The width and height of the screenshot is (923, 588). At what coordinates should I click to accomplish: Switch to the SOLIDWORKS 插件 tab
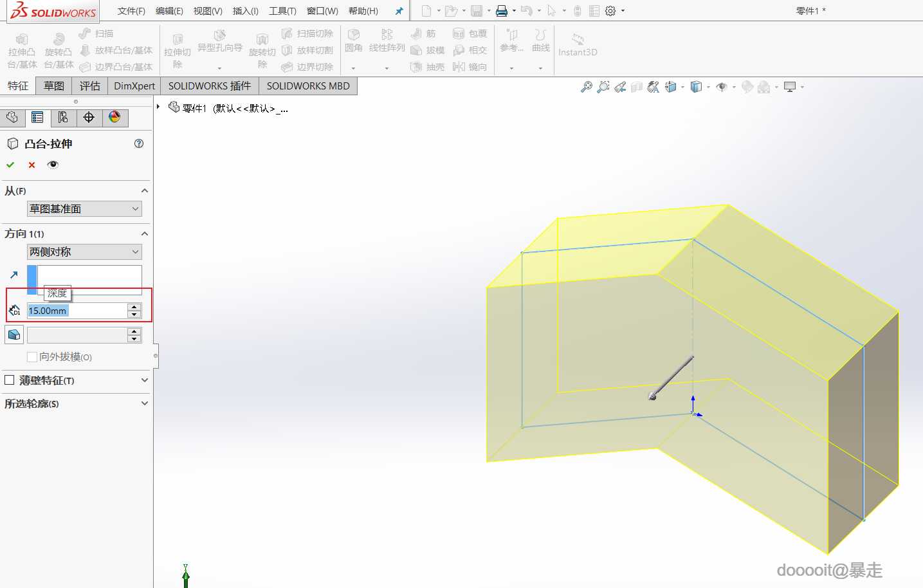(210, 86)
